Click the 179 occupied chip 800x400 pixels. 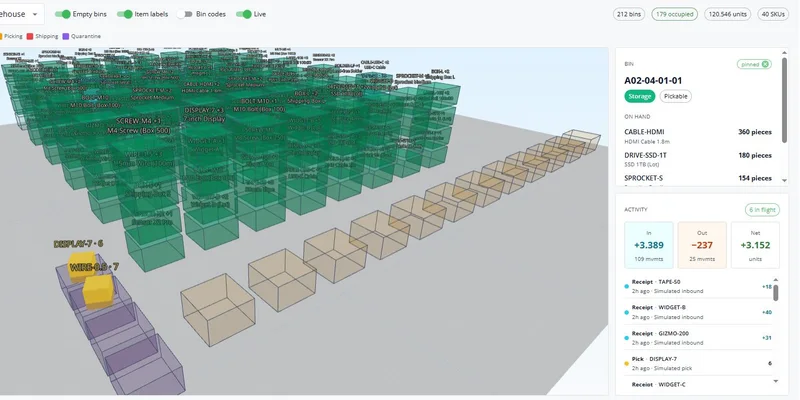pos(674,14)
